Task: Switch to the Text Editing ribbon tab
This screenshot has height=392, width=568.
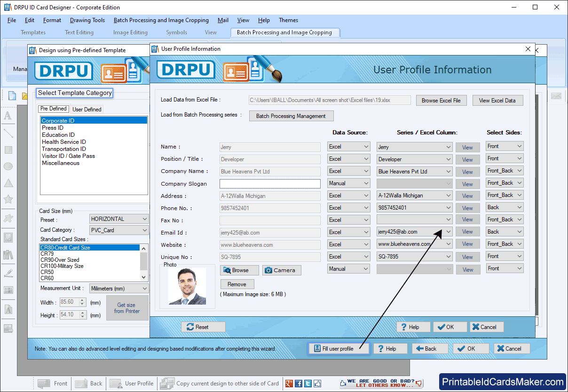Action: 79,32
